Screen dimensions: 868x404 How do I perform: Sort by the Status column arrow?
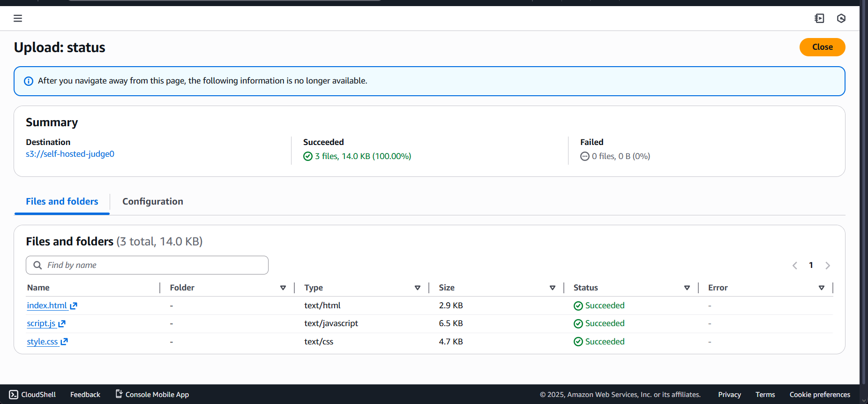(x=687, y=288)
